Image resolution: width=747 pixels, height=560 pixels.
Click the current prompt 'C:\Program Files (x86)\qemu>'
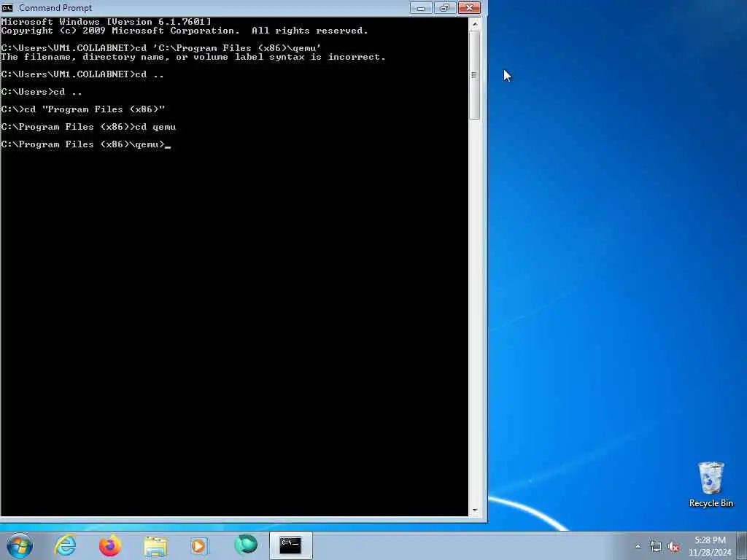pyautogui.click(x=83, y=144)
